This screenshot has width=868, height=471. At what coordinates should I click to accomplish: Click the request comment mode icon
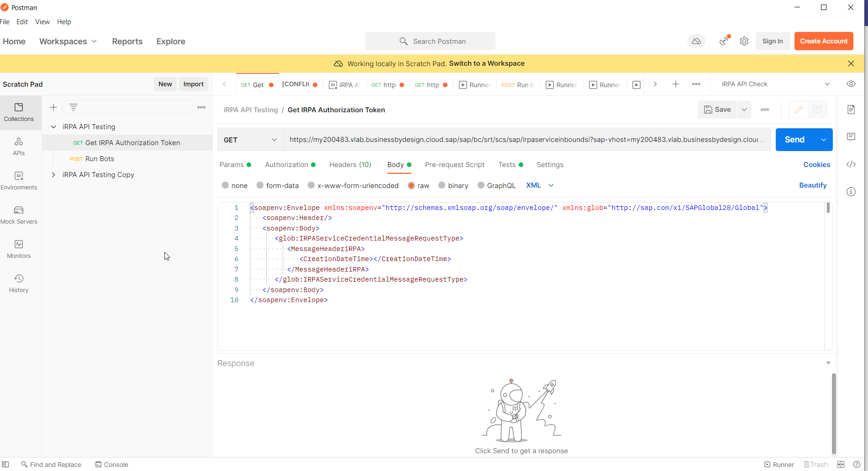pyautogui.click(x=817, y=110)
